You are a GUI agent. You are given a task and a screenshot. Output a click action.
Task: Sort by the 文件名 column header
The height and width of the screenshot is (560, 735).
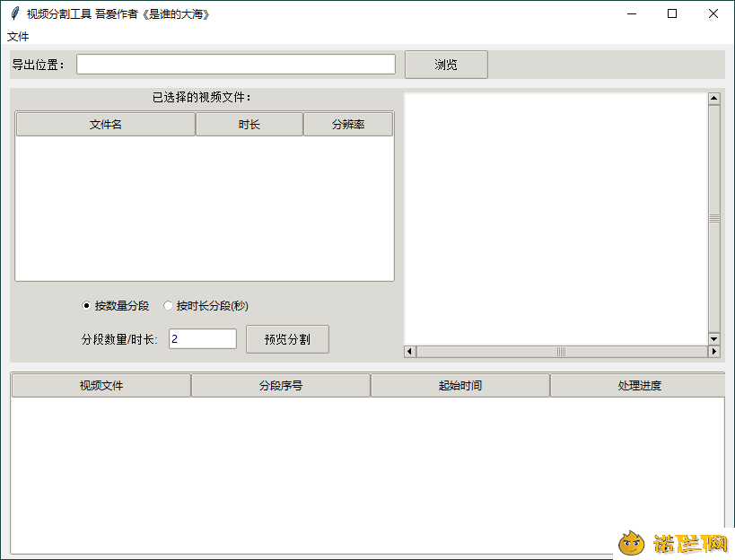point(106,124)
